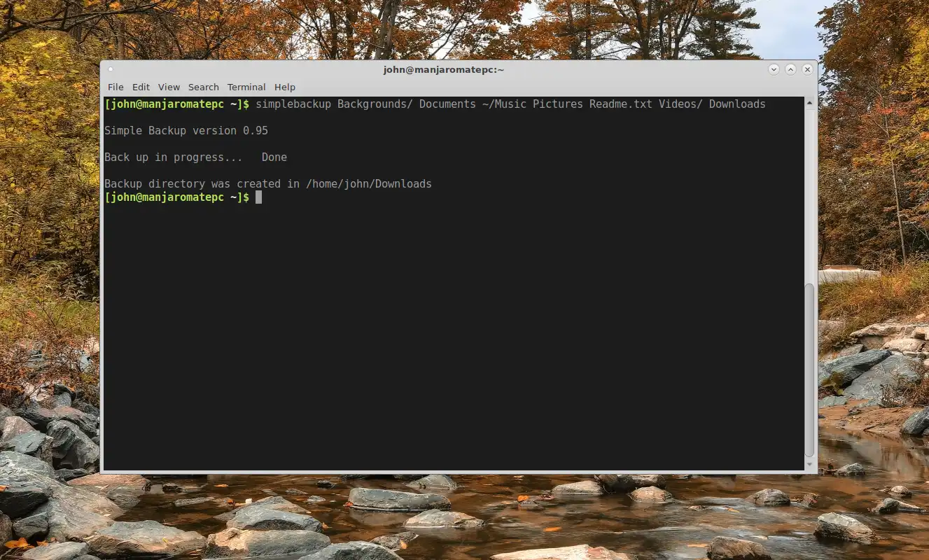The height and width of the screenshot is (560, 929).
Task: Open the Edit menu
Action: pos(141,87)
